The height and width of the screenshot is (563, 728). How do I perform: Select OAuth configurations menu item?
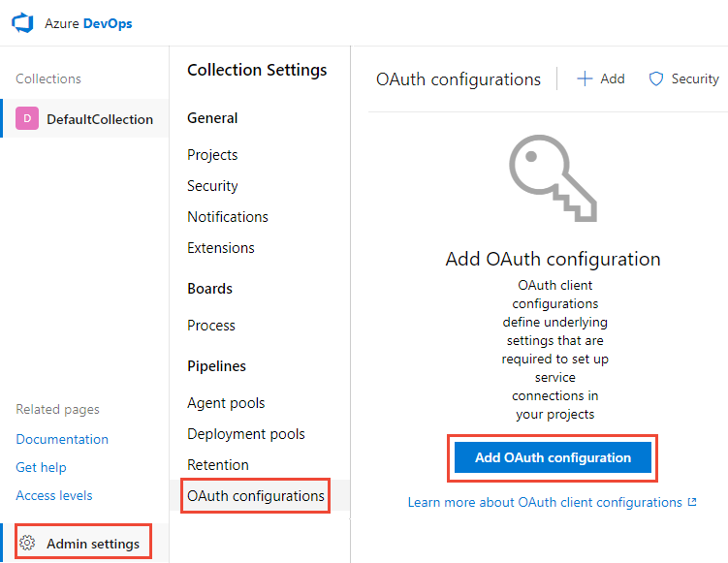256,496
